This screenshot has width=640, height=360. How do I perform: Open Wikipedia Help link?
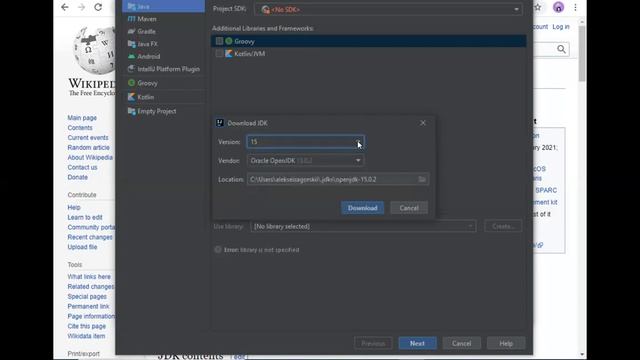pos(74,207)
